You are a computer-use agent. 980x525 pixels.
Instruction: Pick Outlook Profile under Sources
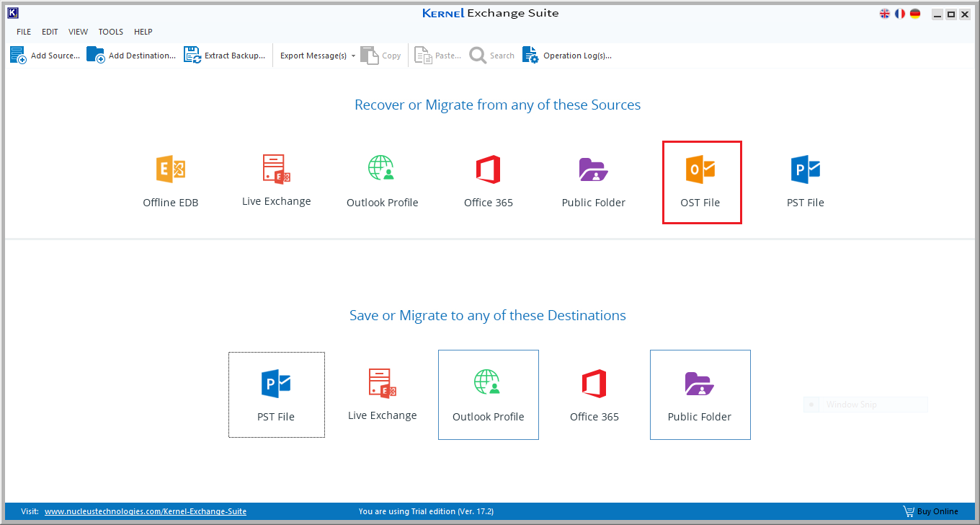[x=383, y=182]
